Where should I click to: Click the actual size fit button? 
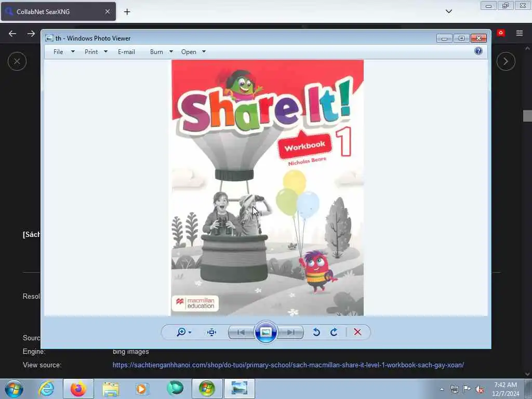(212, 332)
